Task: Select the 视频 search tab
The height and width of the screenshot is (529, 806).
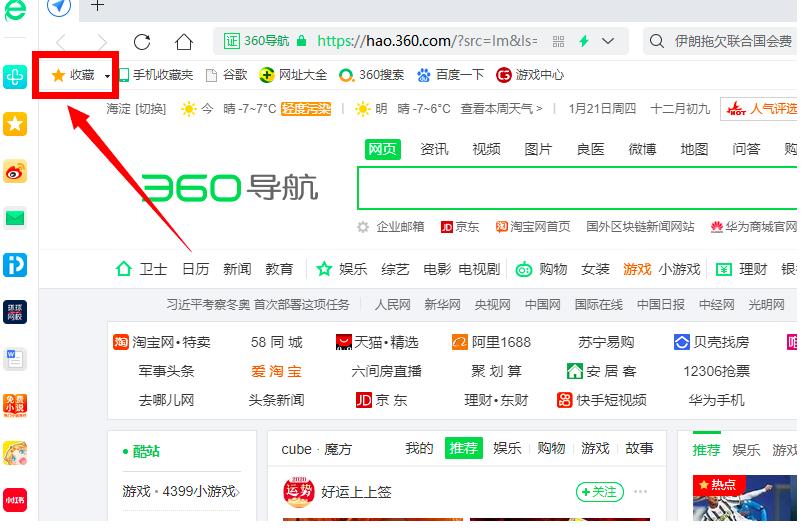Action: pyautogui.click(x=486, y=149)
